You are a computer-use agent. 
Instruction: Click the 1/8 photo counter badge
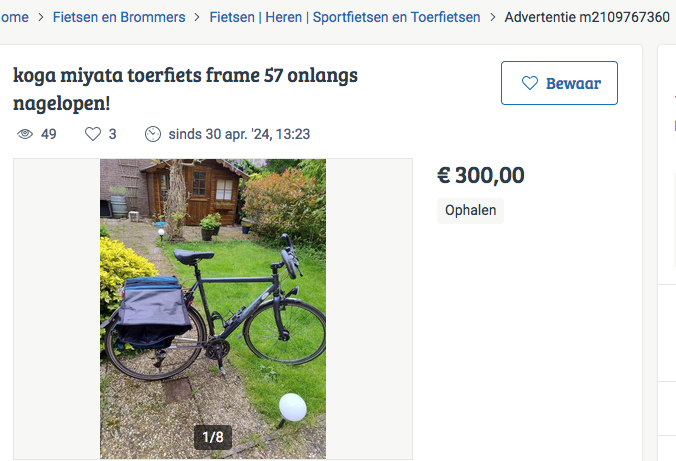pyautogui.click(x=213, y=437)
